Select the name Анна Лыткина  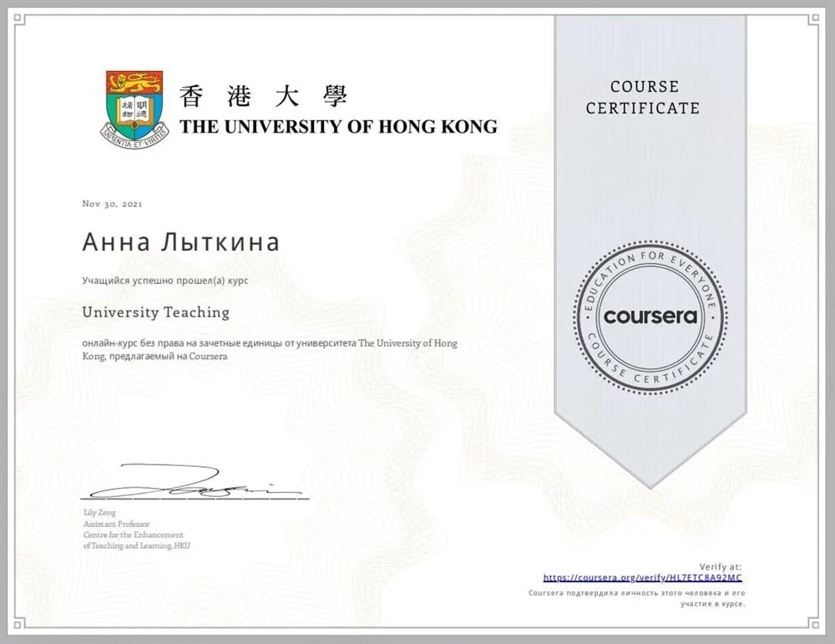click(181, 242)
